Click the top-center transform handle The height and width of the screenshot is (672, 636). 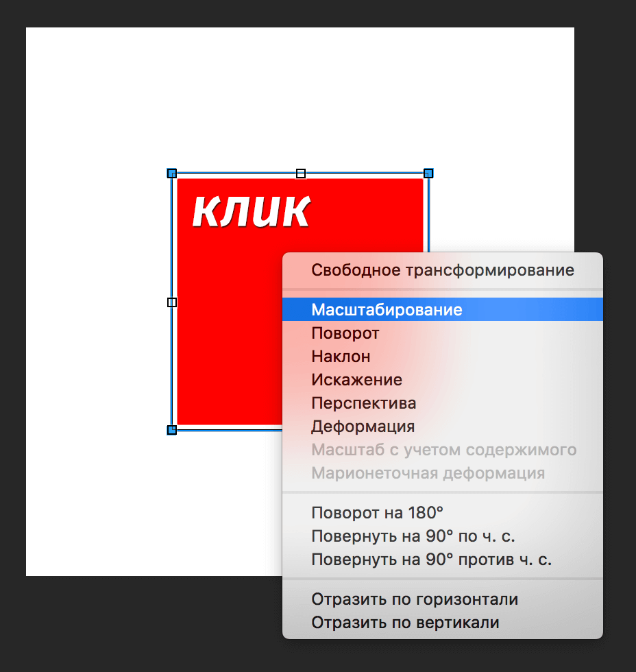[299, 172]
